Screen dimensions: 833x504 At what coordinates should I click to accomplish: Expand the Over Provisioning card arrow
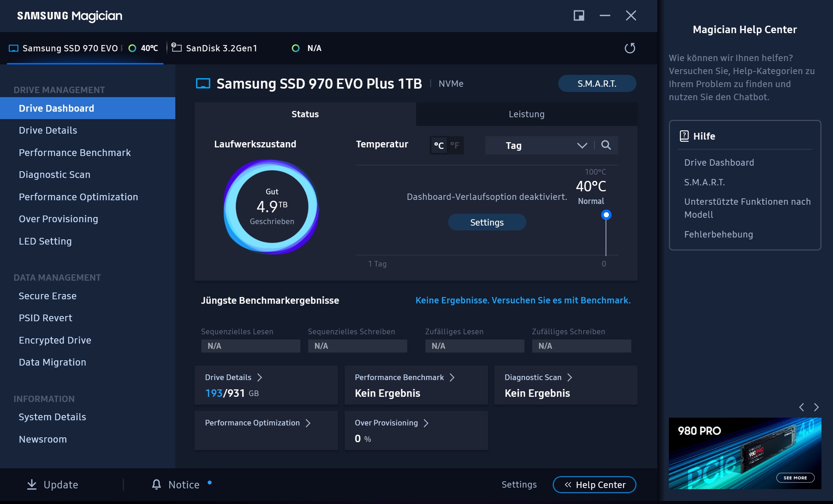(x=426, y=423)
